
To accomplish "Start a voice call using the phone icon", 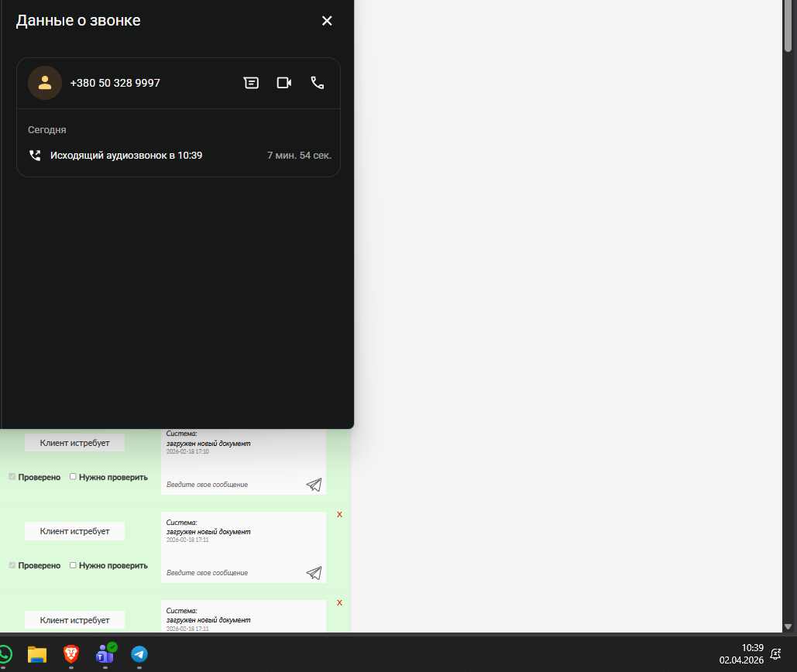I will click(318, 83).
